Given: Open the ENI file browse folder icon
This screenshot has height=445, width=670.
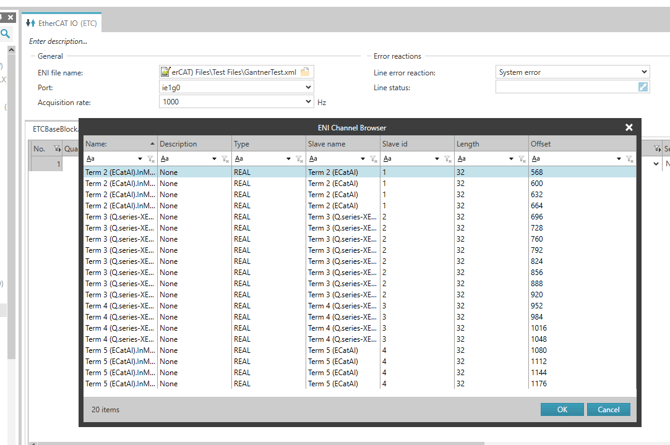Looking at the screenshot, I should coord(305,72).
